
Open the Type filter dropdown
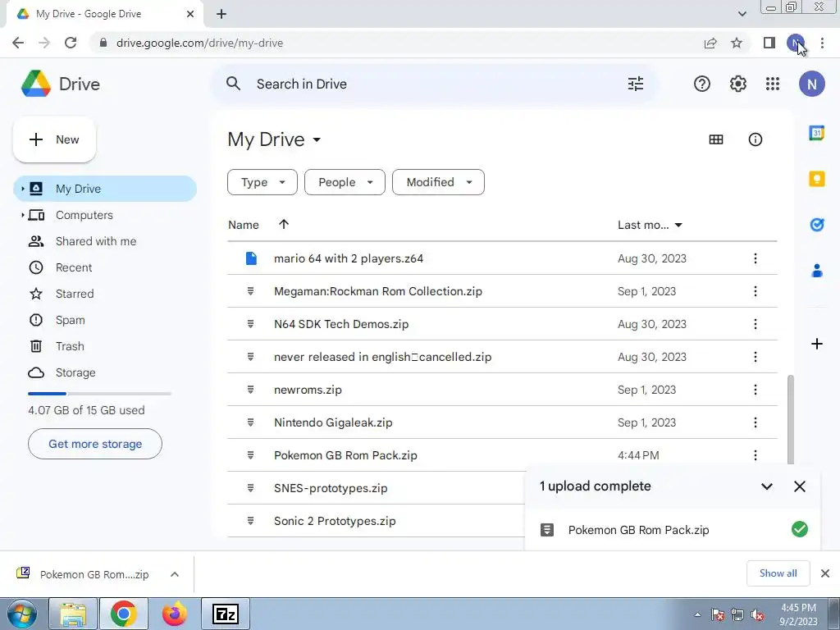pos(262,182)
